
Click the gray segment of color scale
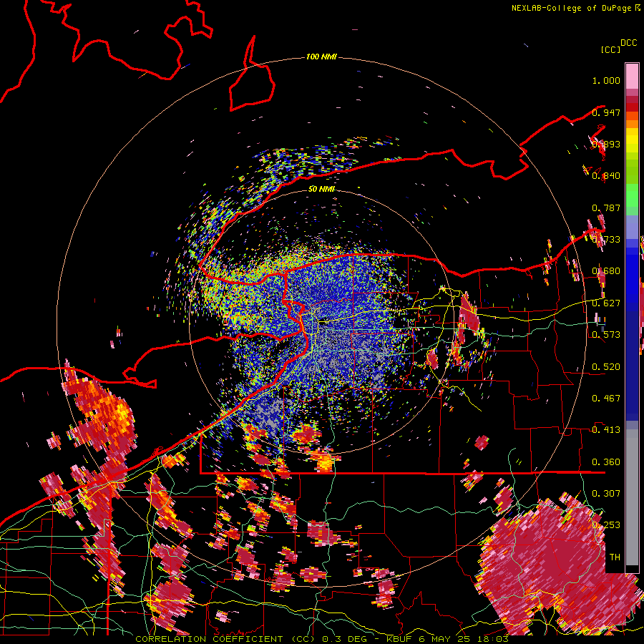[632, 497]
